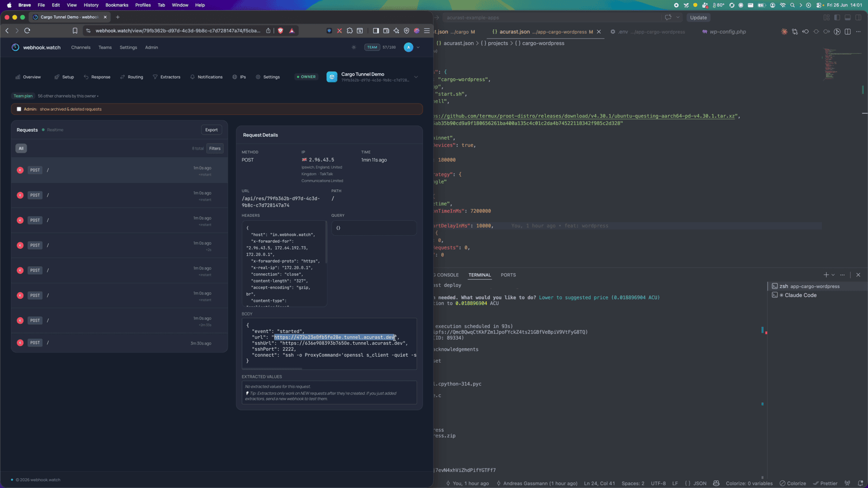
Task: Switch to the Setup tab
Action: (x=64, y=77)
